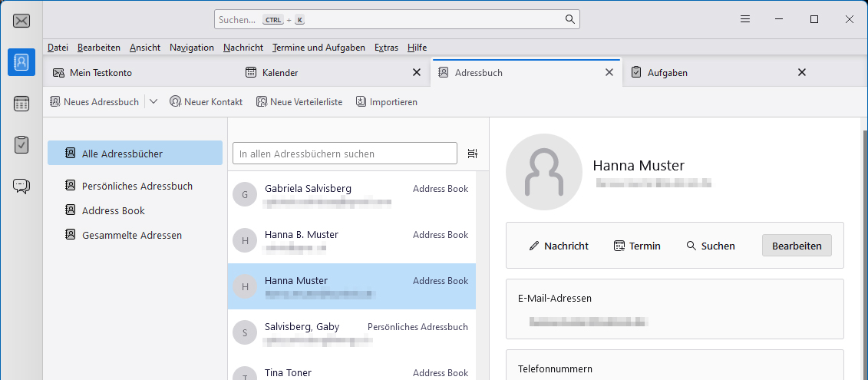868x380 pixels.
Task: Switch to the Kalender tab
Action: [279, 73]
